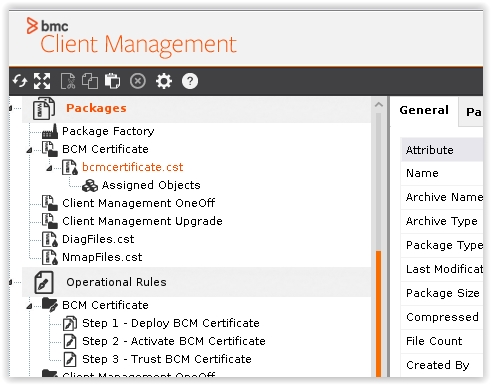The width and height of the screenshot is (491, 385).
Task: Switch to the General tab
Action: click(424, 110)
